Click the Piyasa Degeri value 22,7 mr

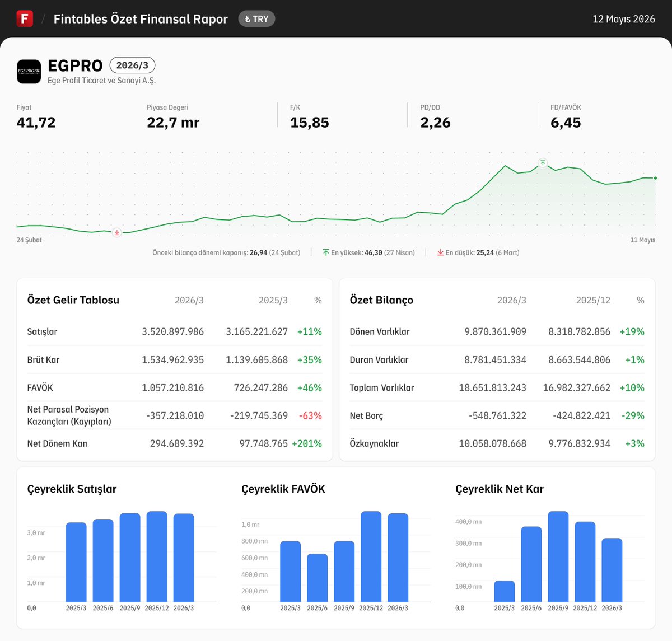[x=173, y=123]
